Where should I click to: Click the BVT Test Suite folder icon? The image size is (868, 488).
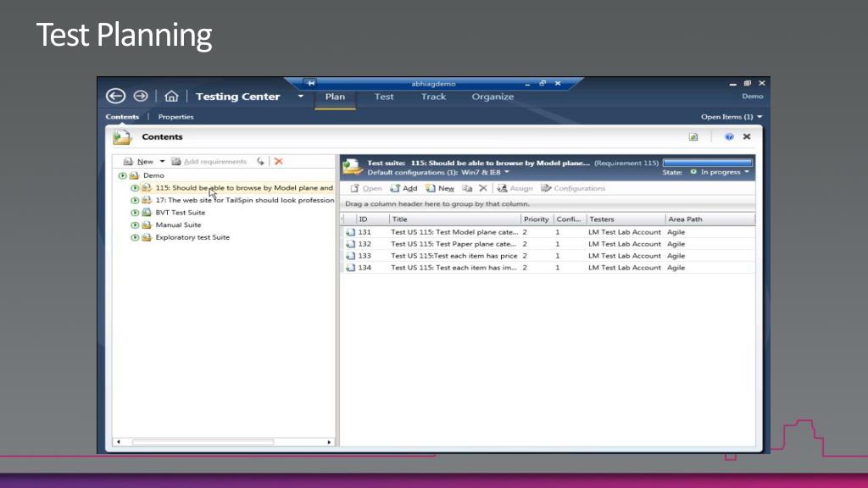146,213
